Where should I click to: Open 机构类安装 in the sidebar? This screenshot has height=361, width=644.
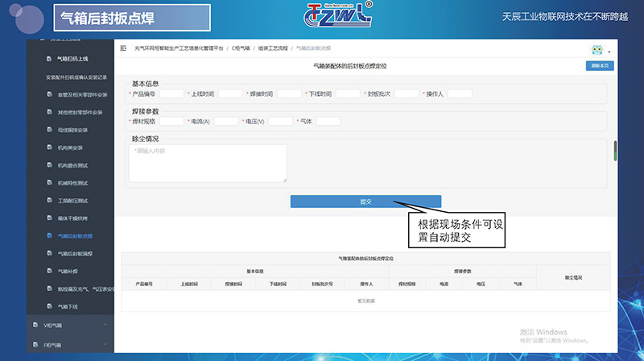coord(70,148)
